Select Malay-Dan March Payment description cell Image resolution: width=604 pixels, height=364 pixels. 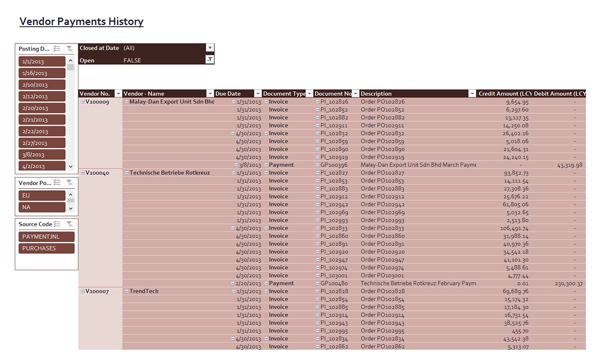point(419,165)
